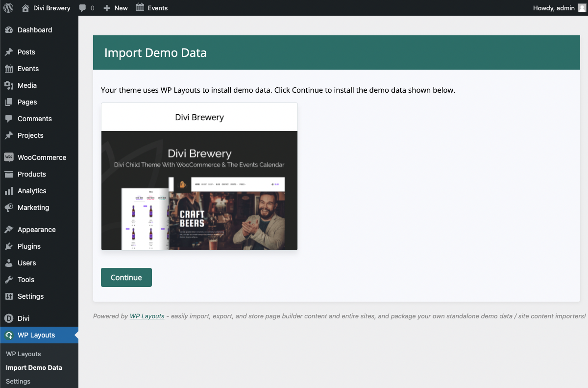Click the Divi Brewery site name link

(x=52, y=8)
